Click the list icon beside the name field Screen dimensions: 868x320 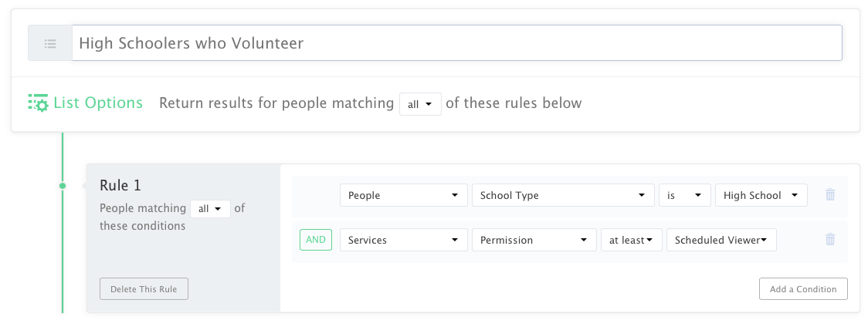point(50,44)
